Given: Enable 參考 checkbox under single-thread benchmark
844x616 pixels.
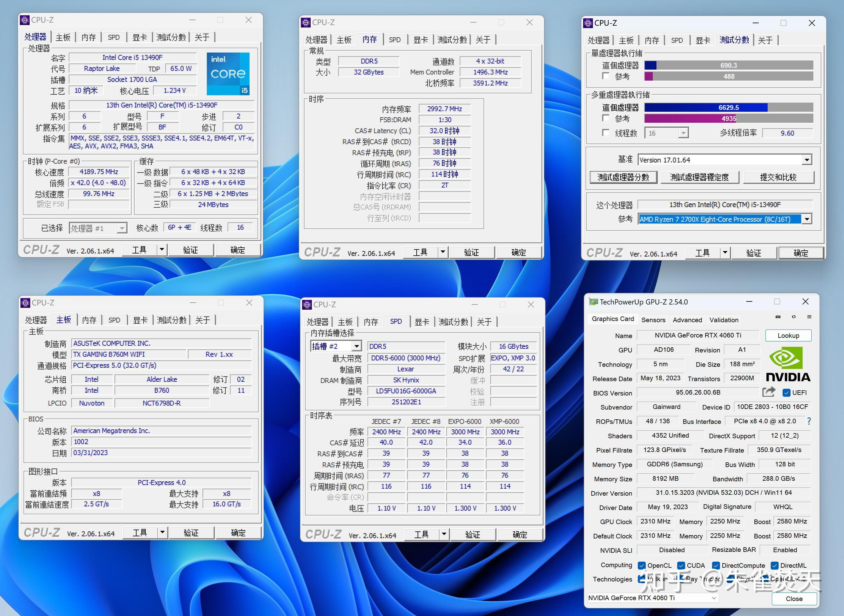Looking at the screenshot, I should (x=606, y=76).
